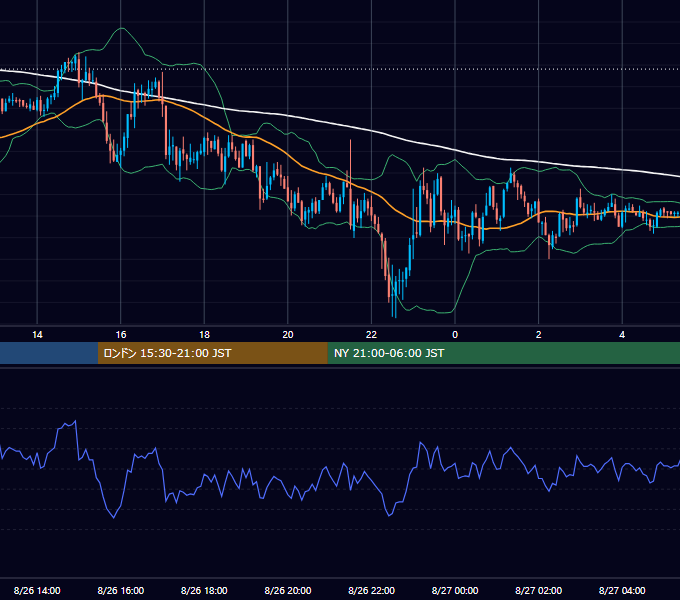680x600 pixels.
Task: Click hour label 14 on price chart axis
Action: (x=37, y=335)
